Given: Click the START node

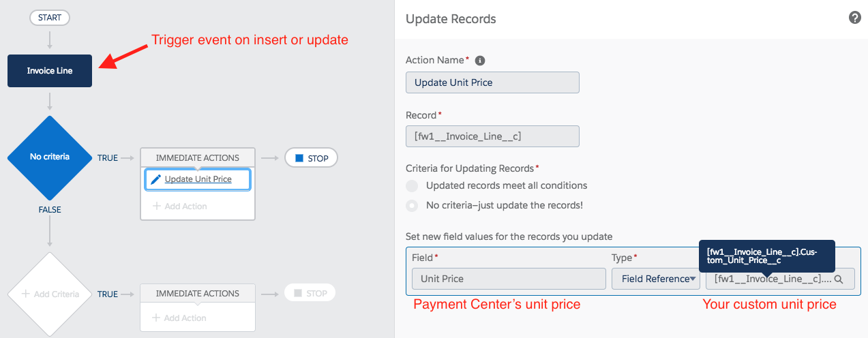Looking at the screenshot, I should 49,18.
